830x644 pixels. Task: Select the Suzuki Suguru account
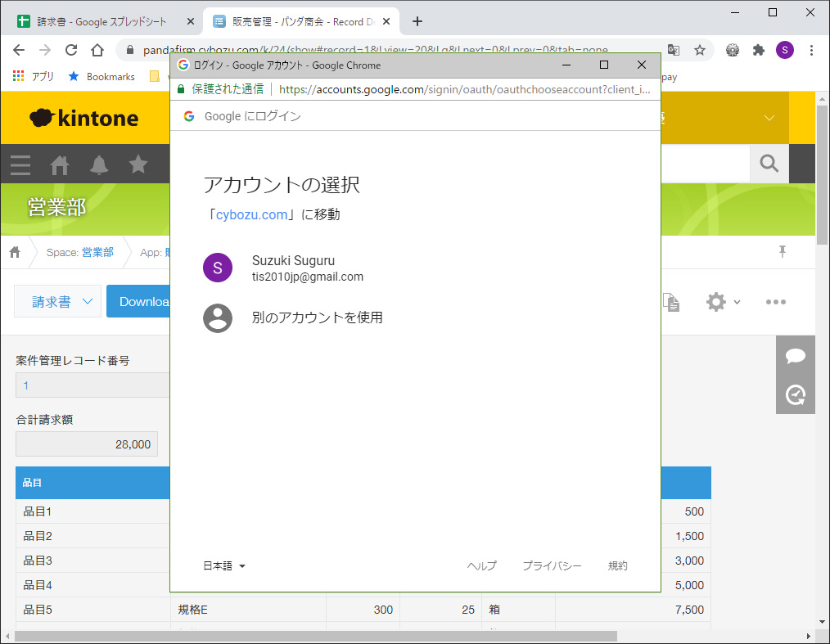[x=307, y=268]
